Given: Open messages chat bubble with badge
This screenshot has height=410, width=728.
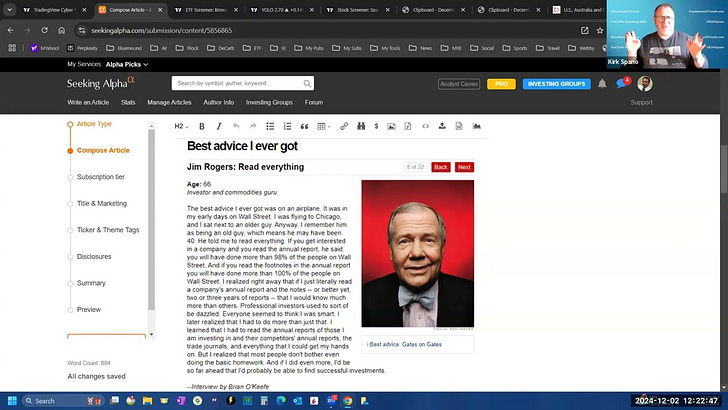Looking at the screenshot, I should click(623, 83).
